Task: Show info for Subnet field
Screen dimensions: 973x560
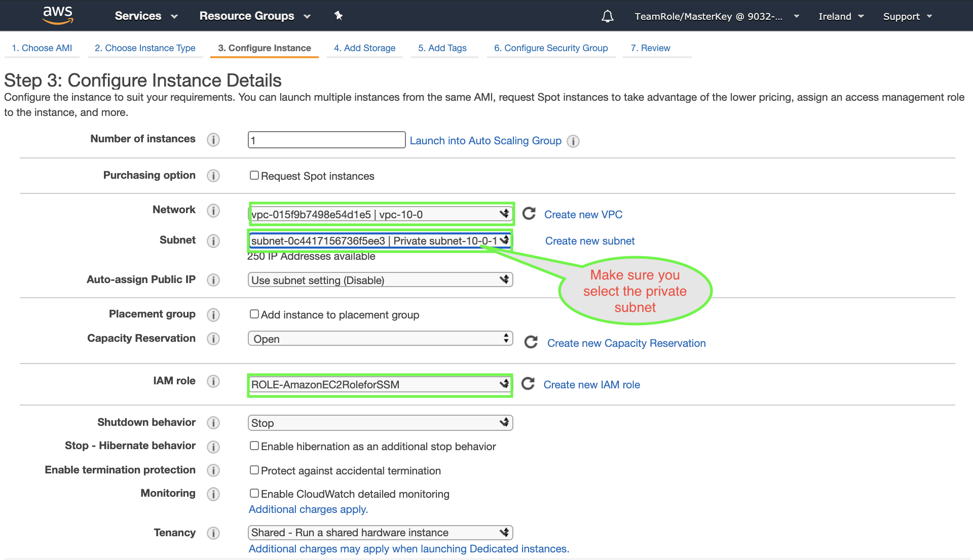Action: coord(213,241)
